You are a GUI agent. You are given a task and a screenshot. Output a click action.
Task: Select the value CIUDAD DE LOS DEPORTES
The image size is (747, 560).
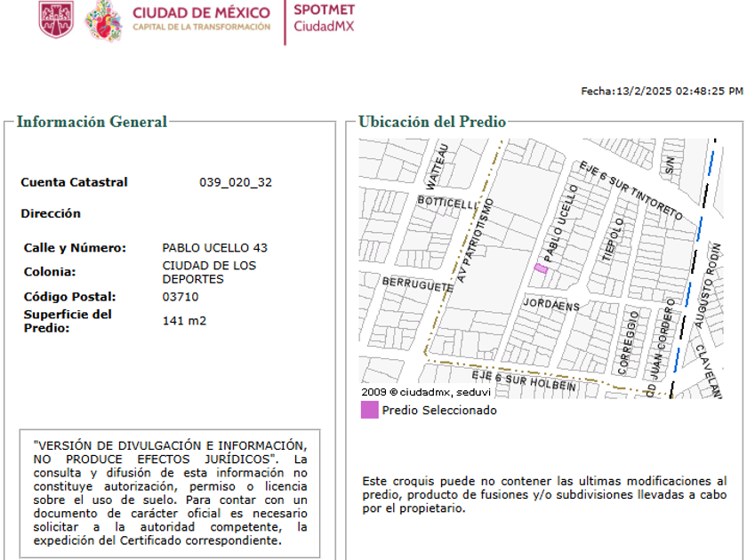click(x=209, y=272)
